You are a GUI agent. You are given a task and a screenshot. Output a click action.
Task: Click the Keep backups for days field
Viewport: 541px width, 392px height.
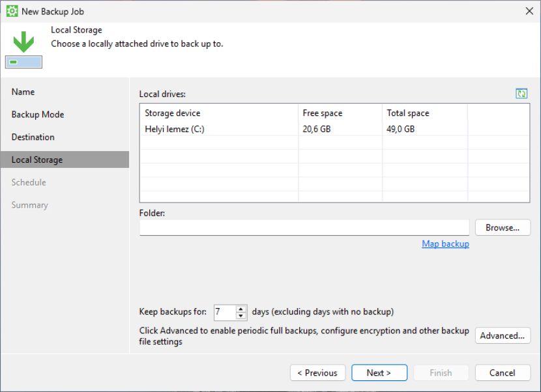click(x=225, y=312)
